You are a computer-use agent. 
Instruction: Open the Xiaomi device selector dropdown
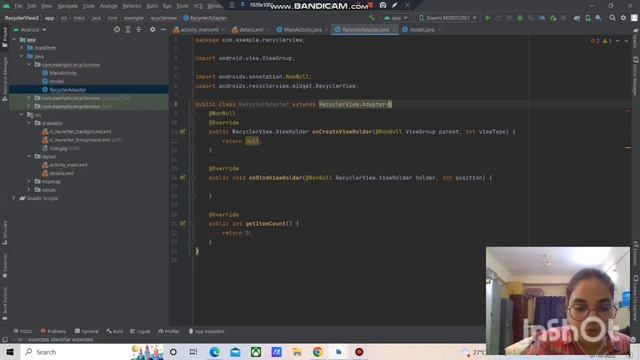448,18
